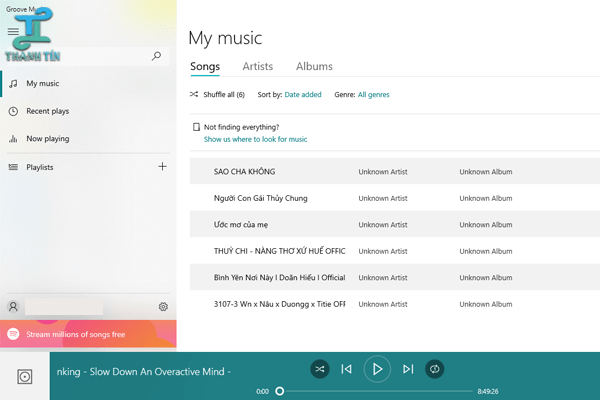Image resolution: width=600 pixels, height=400 pixels.
Task: Click Show us where to look for music
Action: coord(255,140)
